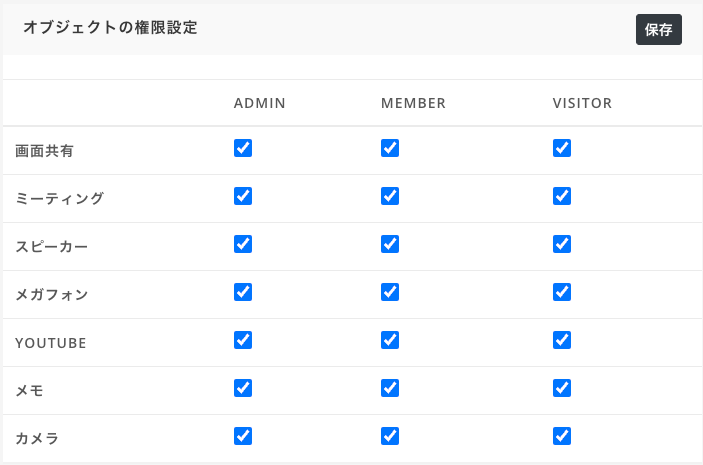The width and height of the screenshot is (703, 465).
Task: Click the YOUTUBE row label
Action: click(51, 343)
